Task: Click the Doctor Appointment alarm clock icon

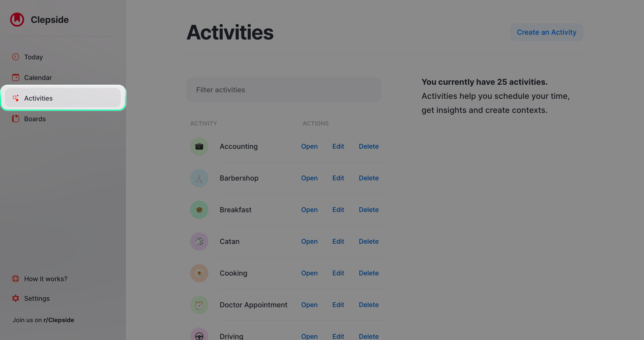Action: [199, 305]
